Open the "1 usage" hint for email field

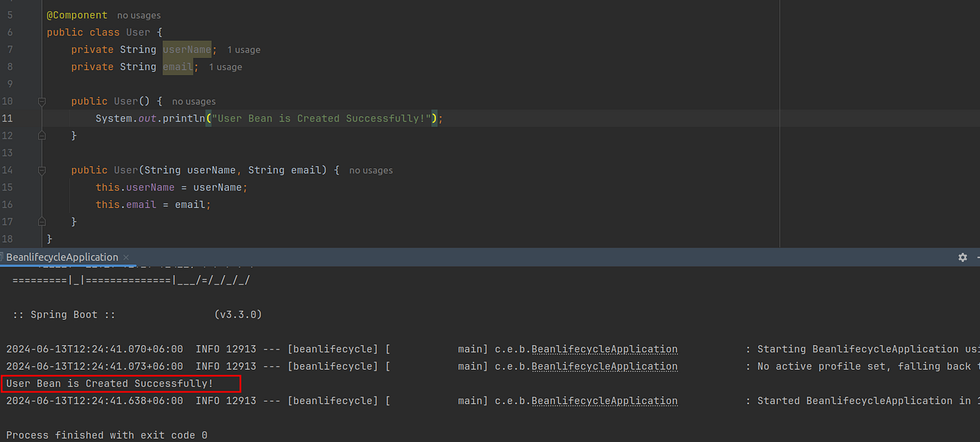[225, 66]
